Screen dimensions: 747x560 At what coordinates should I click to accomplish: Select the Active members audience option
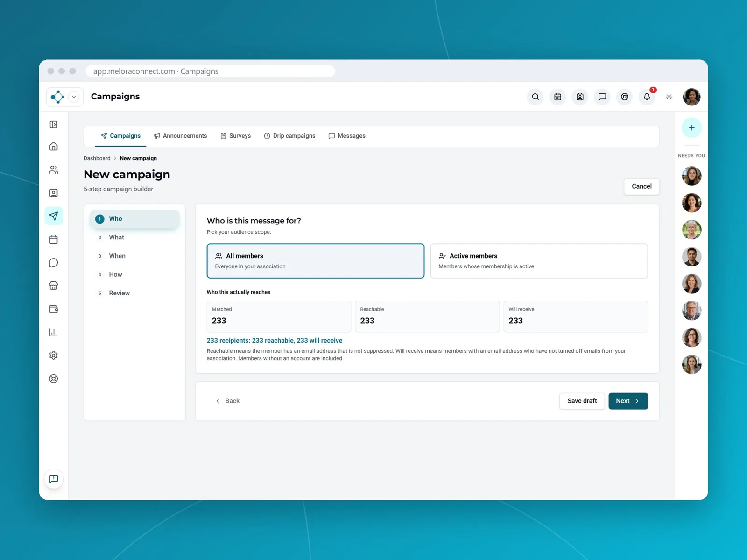click(539, 261)
